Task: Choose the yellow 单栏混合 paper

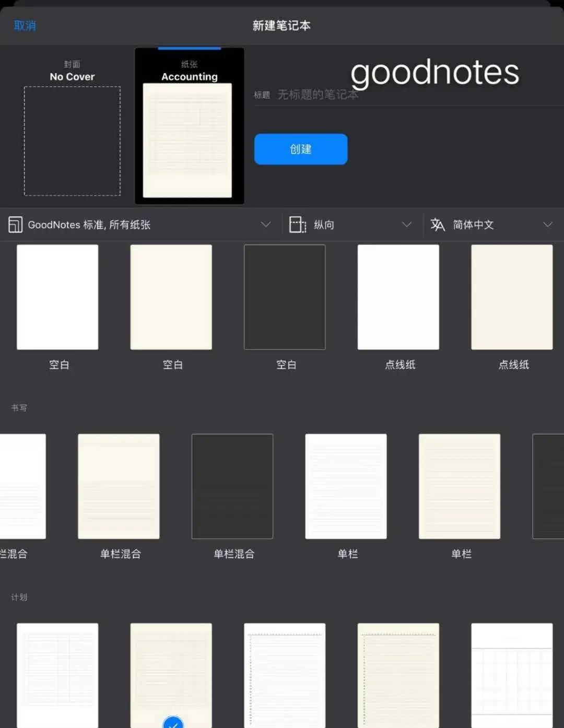Action: pyautogui.click(x=119, y=486)
